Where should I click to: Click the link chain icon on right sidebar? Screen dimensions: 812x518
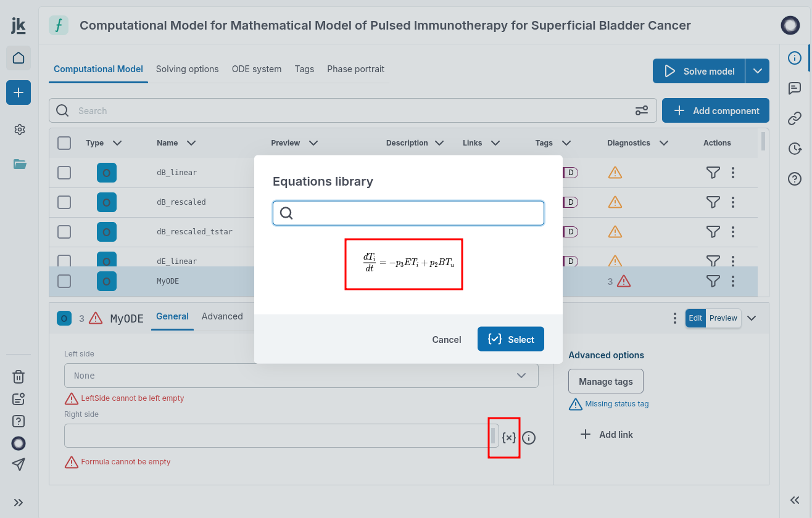click(x=795, y=118)
